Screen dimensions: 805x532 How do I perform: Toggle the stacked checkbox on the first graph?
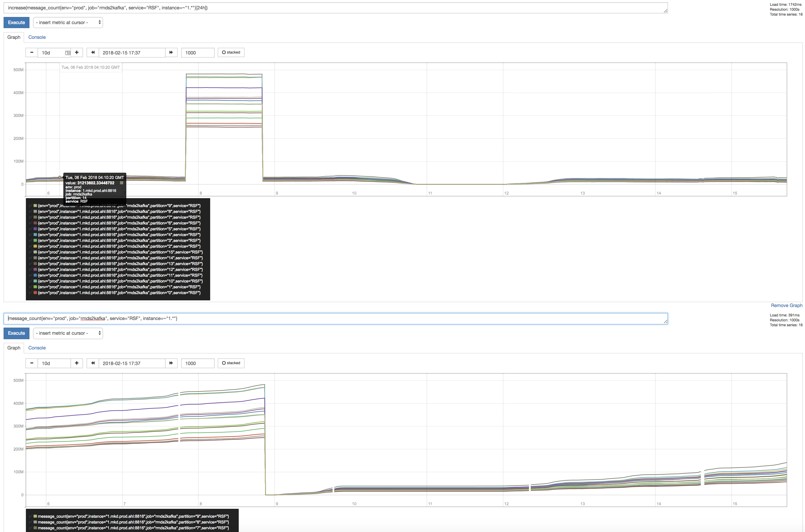point(231,52)
